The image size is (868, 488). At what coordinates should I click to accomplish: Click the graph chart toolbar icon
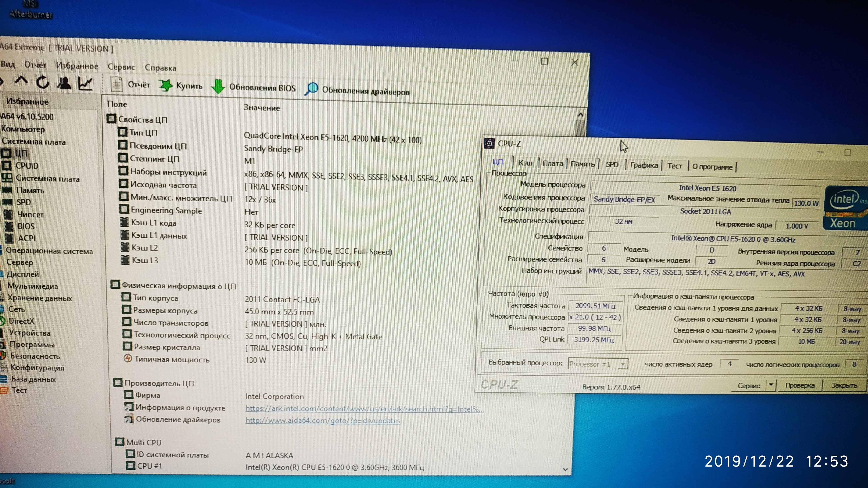85,84
